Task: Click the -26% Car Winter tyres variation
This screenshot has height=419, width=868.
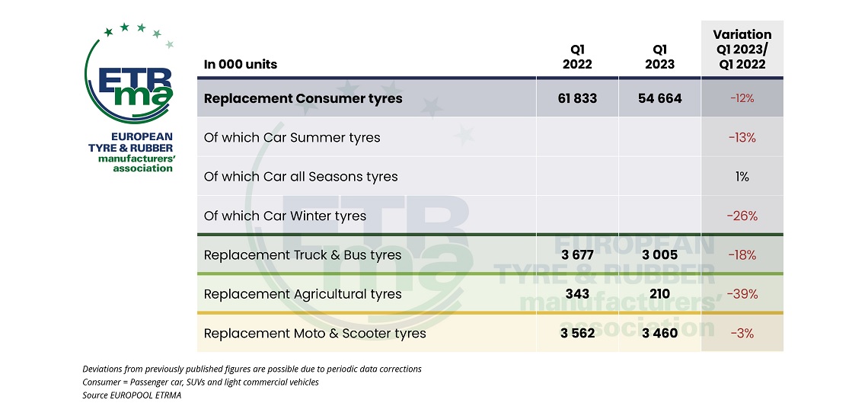Action: click(x=742, y=216)
